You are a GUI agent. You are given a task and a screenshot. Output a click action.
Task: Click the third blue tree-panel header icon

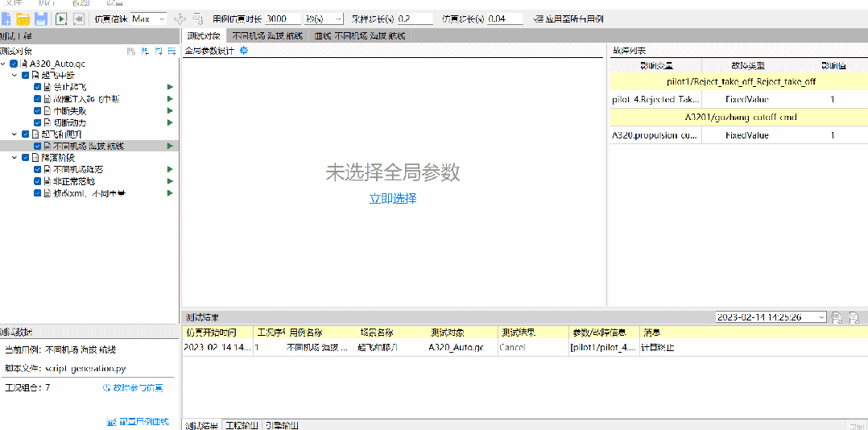coord(159,52)
